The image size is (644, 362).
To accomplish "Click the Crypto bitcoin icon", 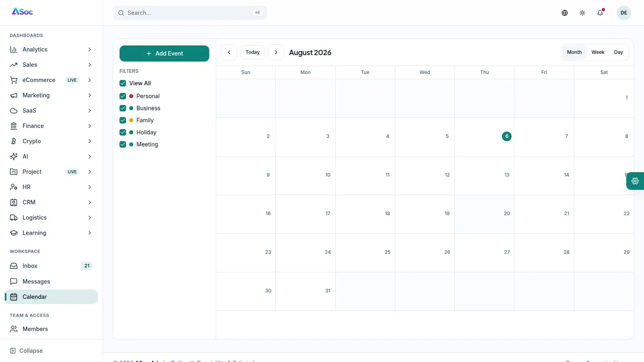I will click(14, 141).
